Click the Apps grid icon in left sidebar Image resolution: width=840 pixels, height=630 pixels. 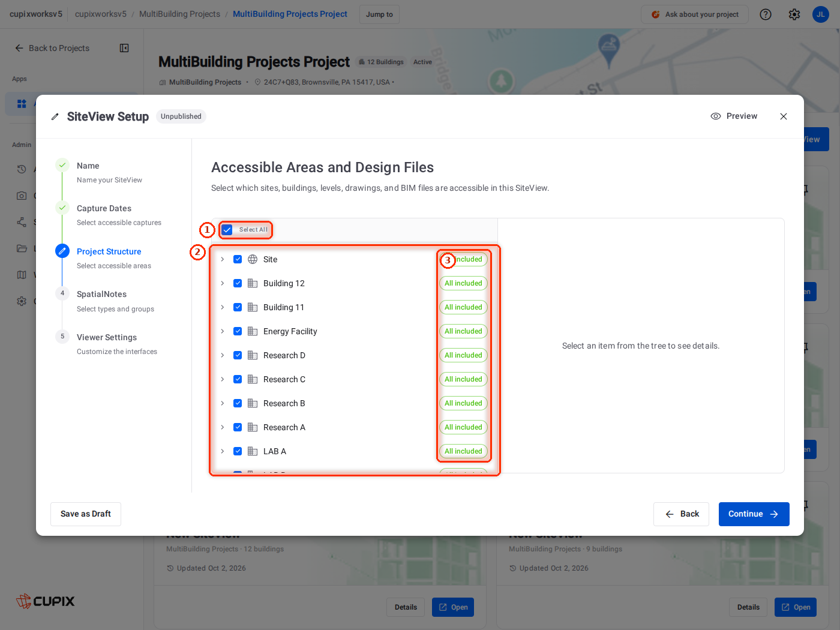tap(22, 104)
